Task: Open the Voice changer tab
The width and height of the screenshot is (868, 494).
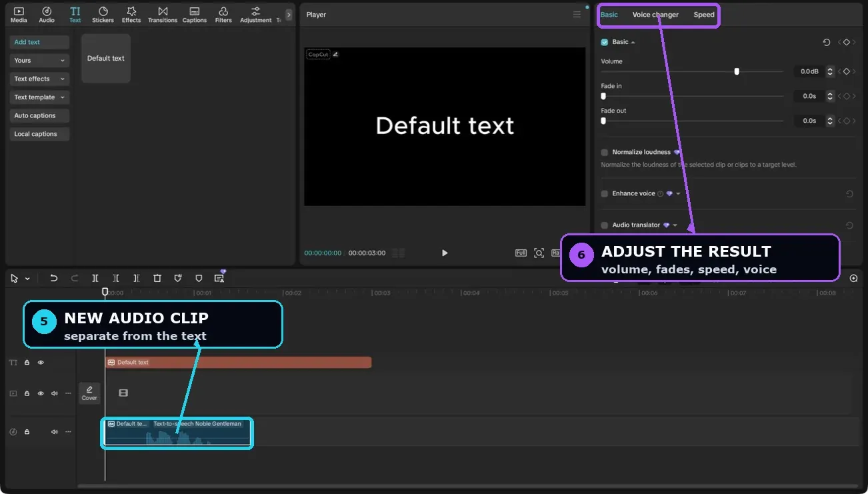Action: 655,15
